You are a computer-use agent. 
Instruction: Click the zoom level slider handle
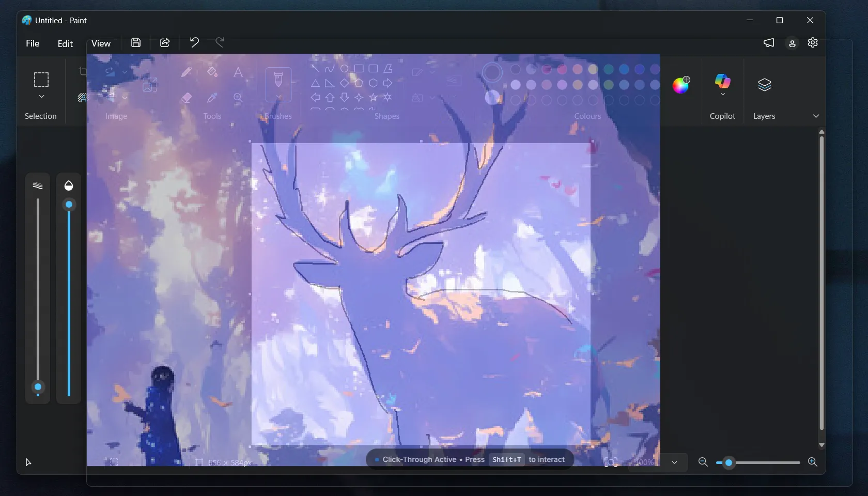point(729,462)
